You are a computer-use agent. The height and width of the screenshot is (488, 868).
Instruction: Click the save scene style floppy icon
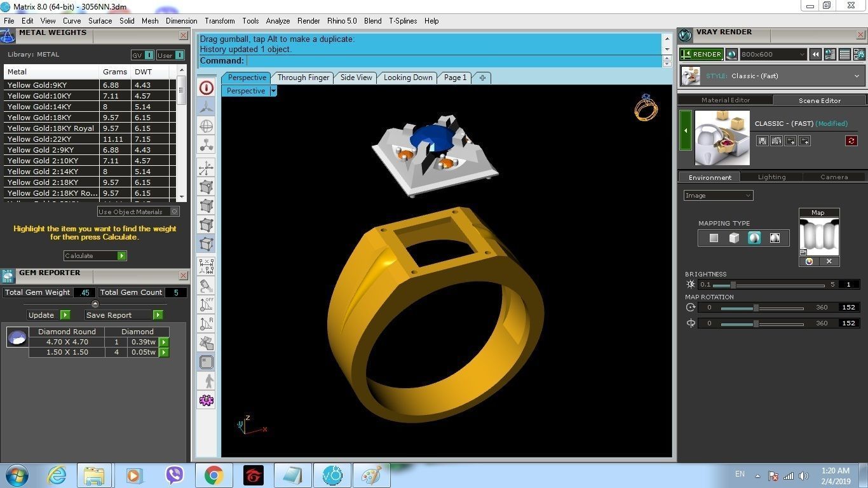coord(762,140)
